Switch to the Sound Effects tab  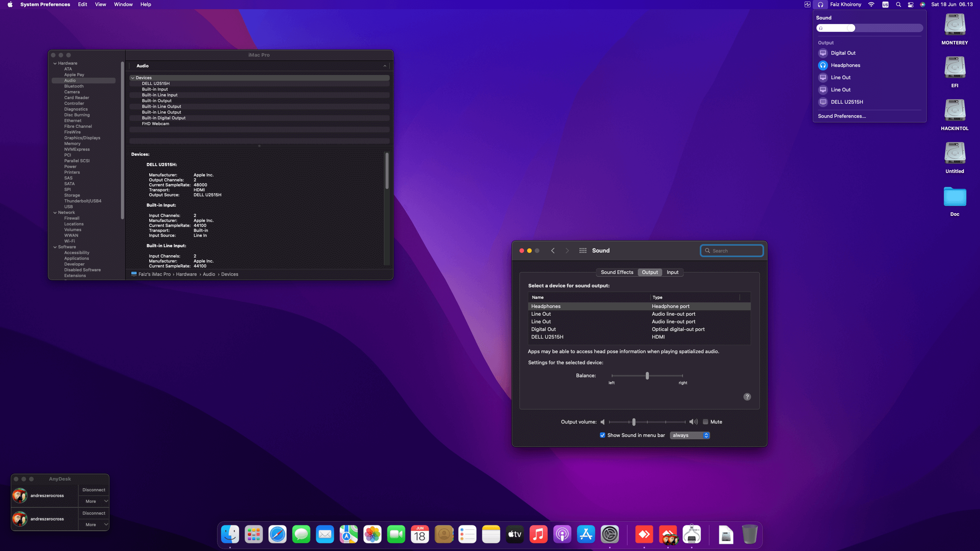[x=617, y=272]
